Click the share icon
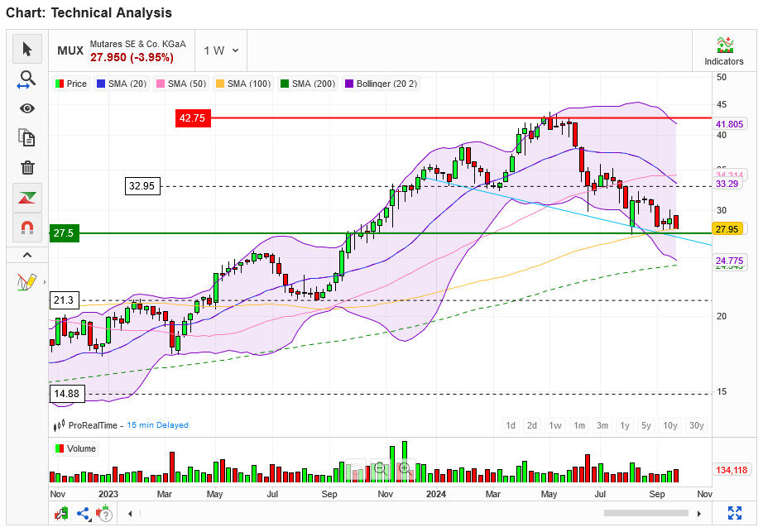The width and height of the screenshot is (763, 532). 84,513
